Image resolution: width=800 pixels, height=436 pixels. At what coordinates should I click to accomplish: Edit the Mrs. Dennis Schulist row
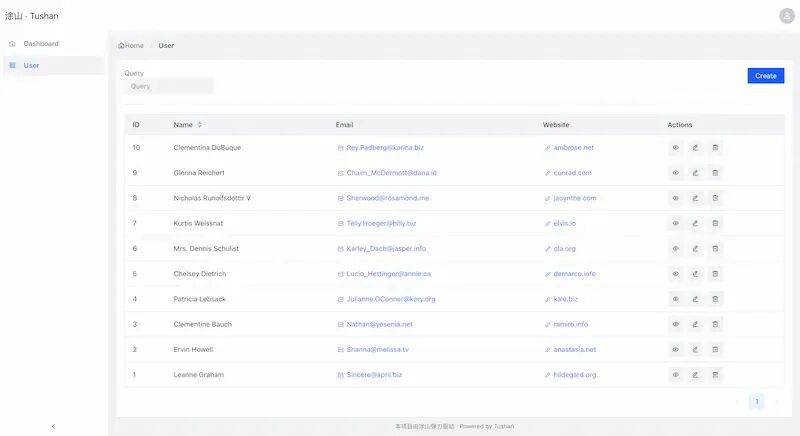[x=695, y=249]
